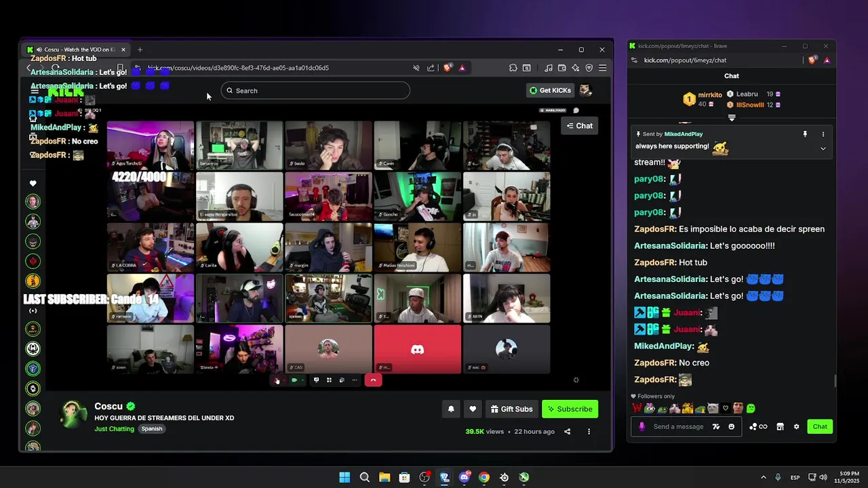The height and width of the screenshot is (488, 868).
Task: Click the Discord logo participant tile
Action: [x=417, y=349]
